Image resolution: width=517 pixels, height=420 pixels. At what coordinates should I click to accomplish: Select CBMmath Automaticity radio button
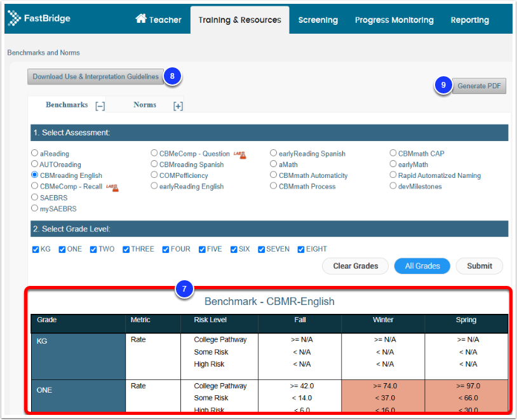pyautogui.click(x=273, y=175)
